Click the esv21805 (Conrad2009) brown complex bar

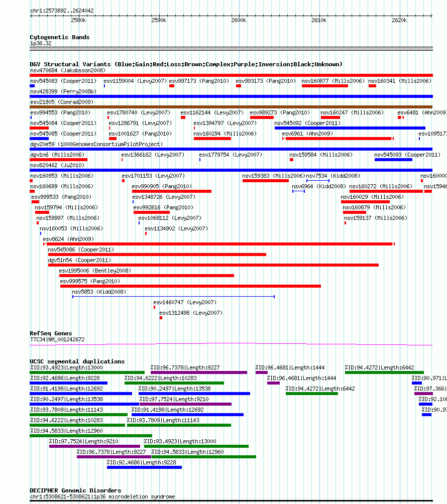pyautogui.click(x=231, y=107)
